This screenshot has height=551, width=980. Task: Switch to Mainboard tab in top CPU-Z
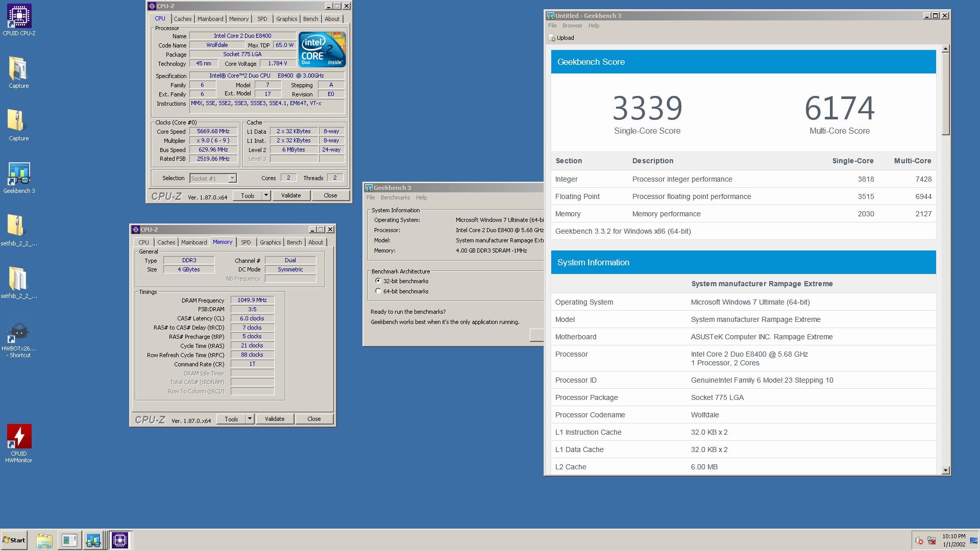[x=210, y=19]
